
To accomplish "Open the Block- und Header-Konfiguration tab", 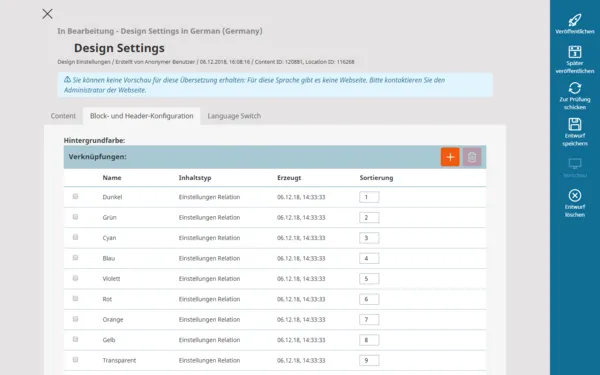I will (x=142, y=116).
